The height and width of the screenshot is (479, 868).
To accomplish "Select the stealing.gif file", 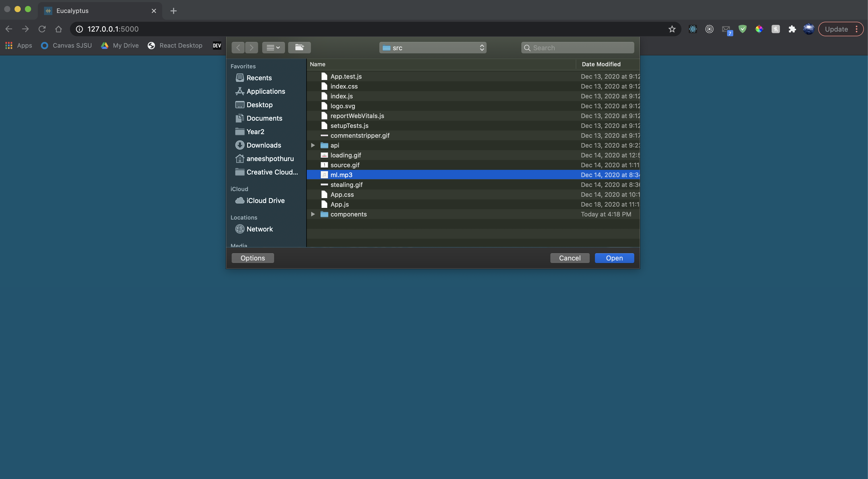I will click(346, 185).
